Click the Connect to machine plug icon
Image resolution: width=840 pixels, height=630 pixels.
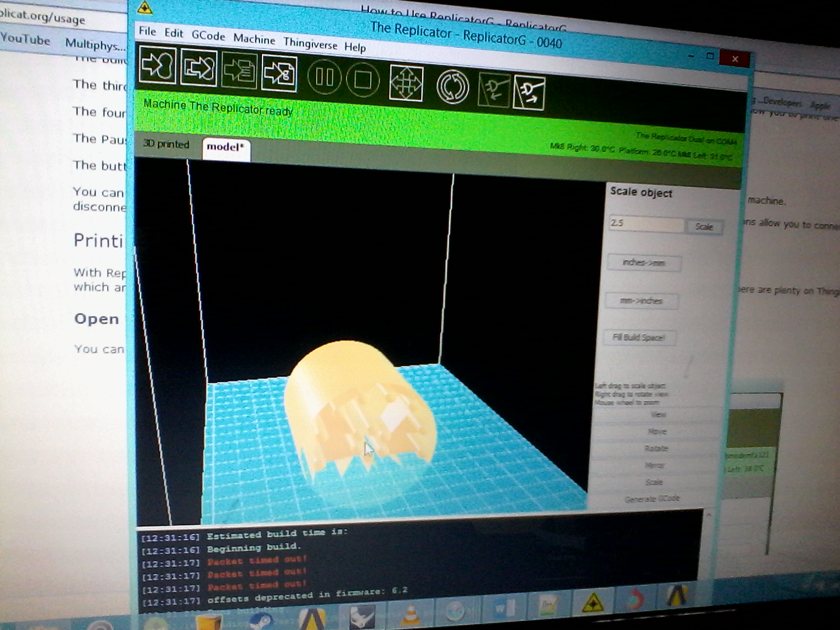click(x=493, y=90)
